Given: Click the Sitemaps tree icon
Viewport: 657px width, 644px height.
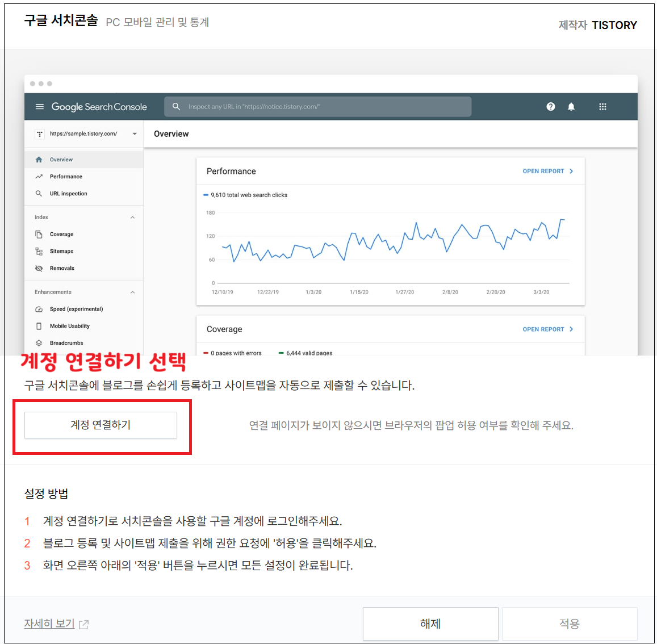Looking at the screenshot, I should [39, 251].
